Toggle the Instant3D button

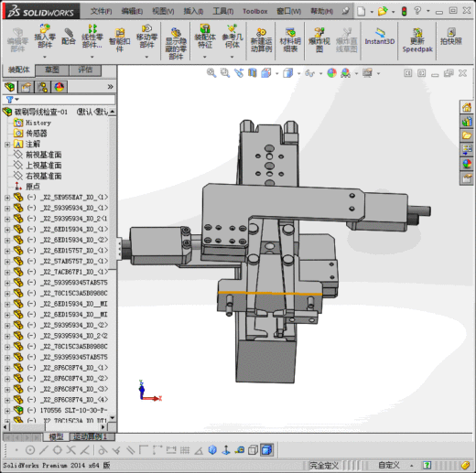(x=380, y=37)
